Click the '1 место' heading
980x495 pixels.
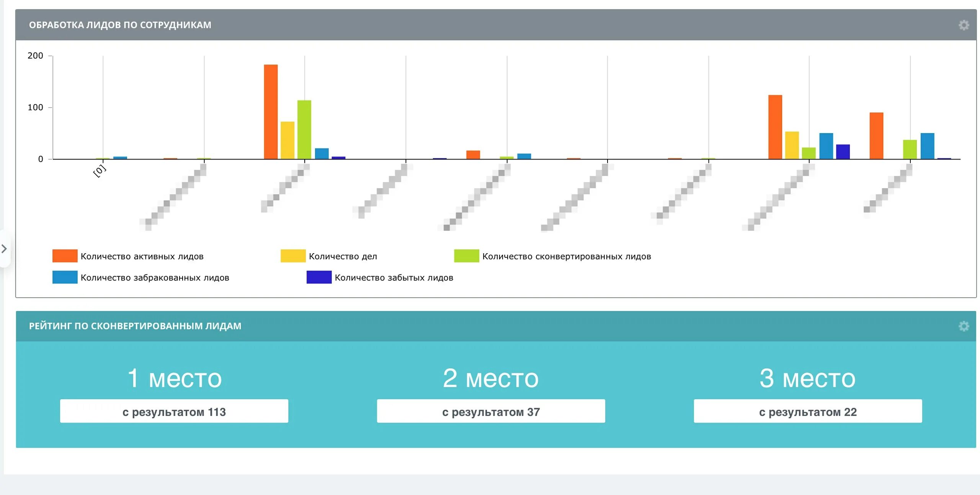pos(174,378)
